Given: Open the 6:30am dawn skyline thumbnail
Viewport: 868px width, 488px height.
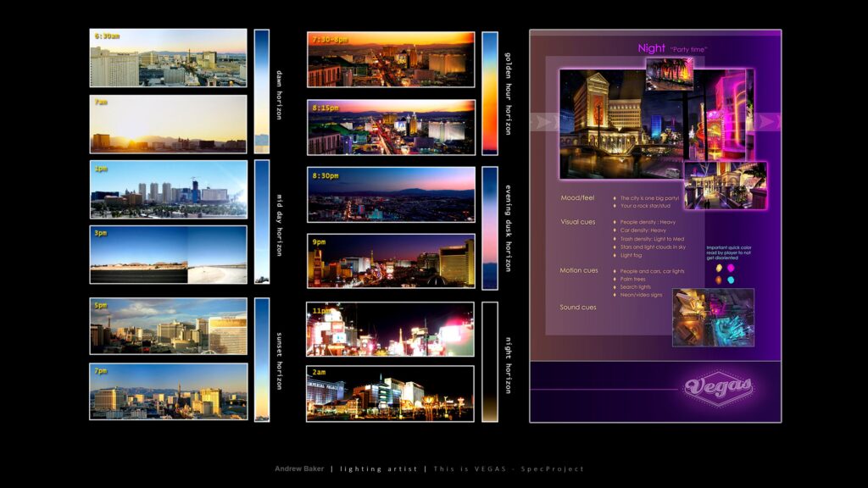Looking at the screenshot, I should tap(168, 58).
